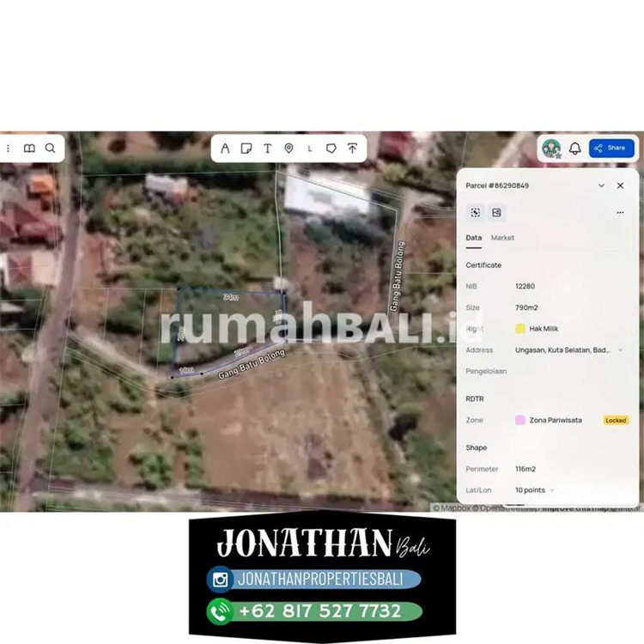Open notifications bell

(x=575, y=149)
